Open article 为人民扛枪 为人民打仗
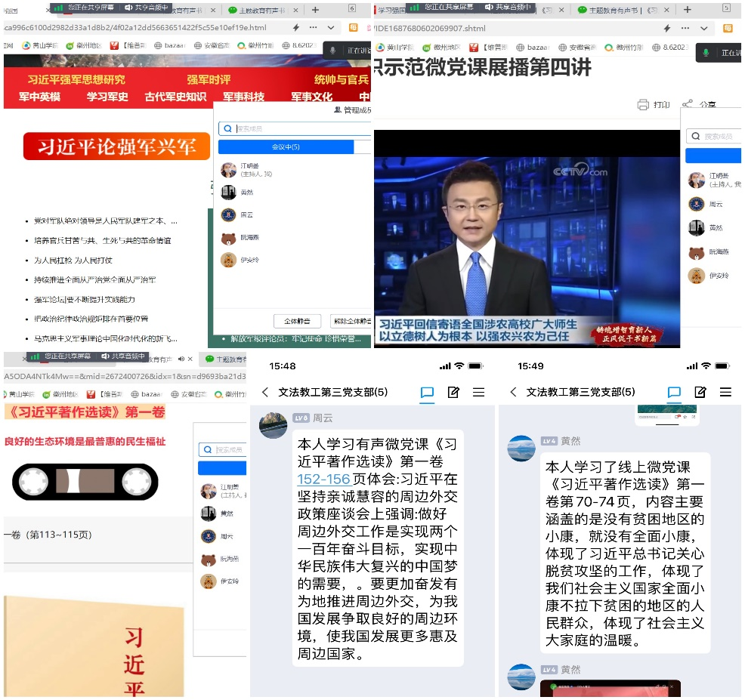 [73, 261]
